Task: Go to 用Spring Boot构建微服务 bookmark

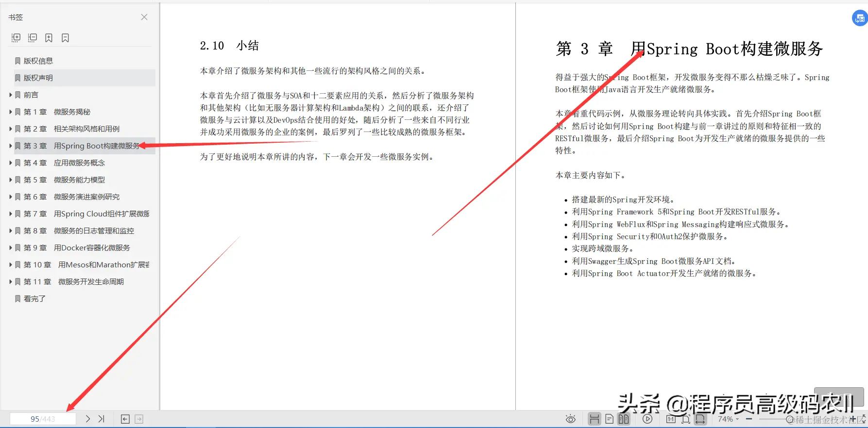Action: point(97,146)
